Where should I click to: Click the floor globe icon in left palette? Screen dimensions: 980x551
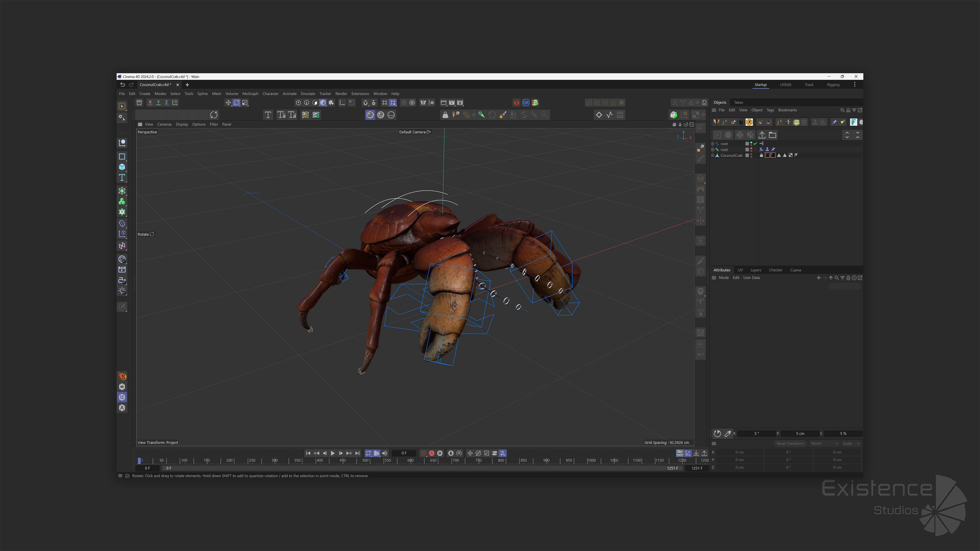(122, 259)
